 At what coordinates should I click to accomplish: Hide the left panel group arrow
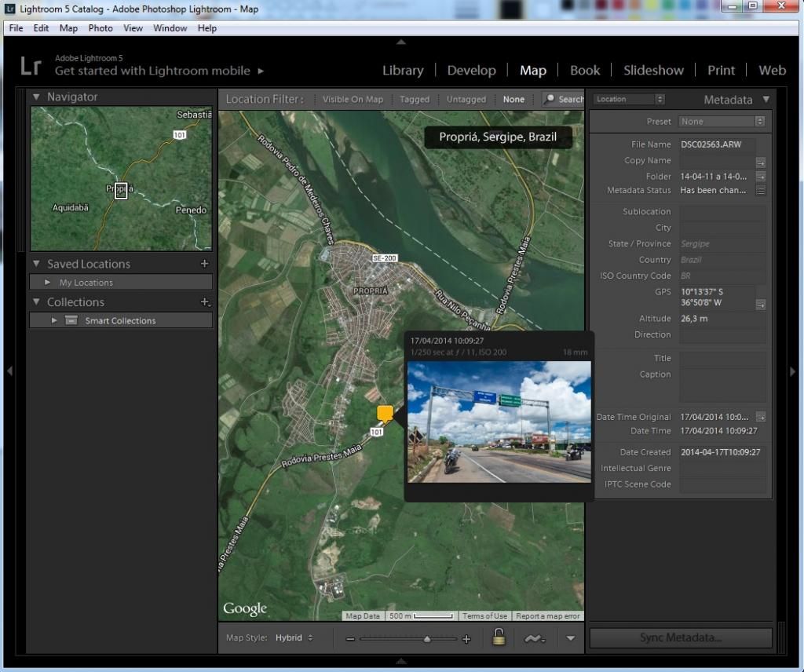pos(9,371)
